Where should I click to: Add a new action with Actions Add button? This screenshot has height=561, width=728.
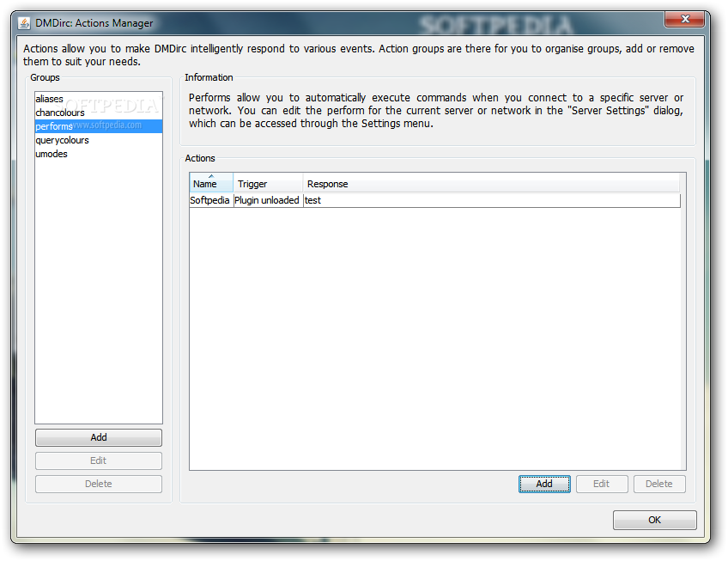coord(544,484)
